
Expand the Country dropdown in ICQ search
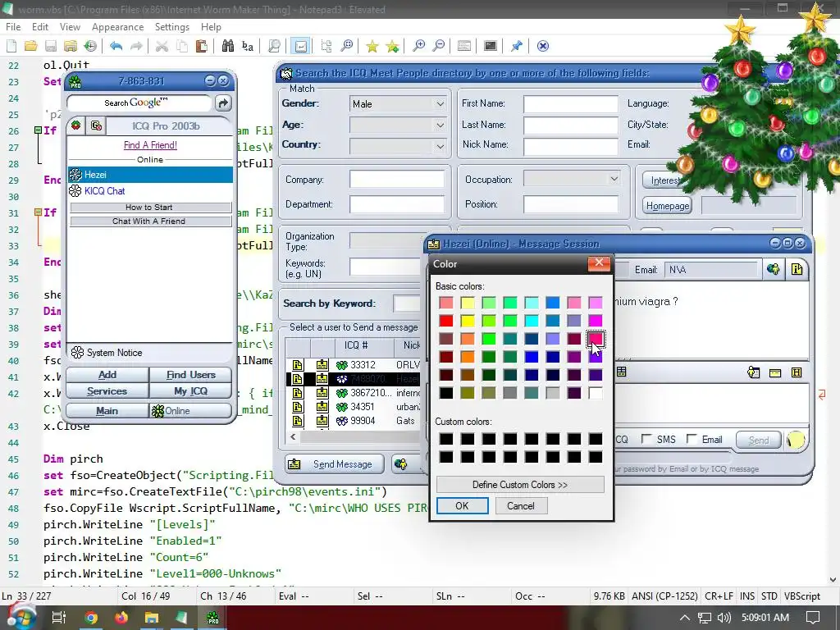[440, 146]
